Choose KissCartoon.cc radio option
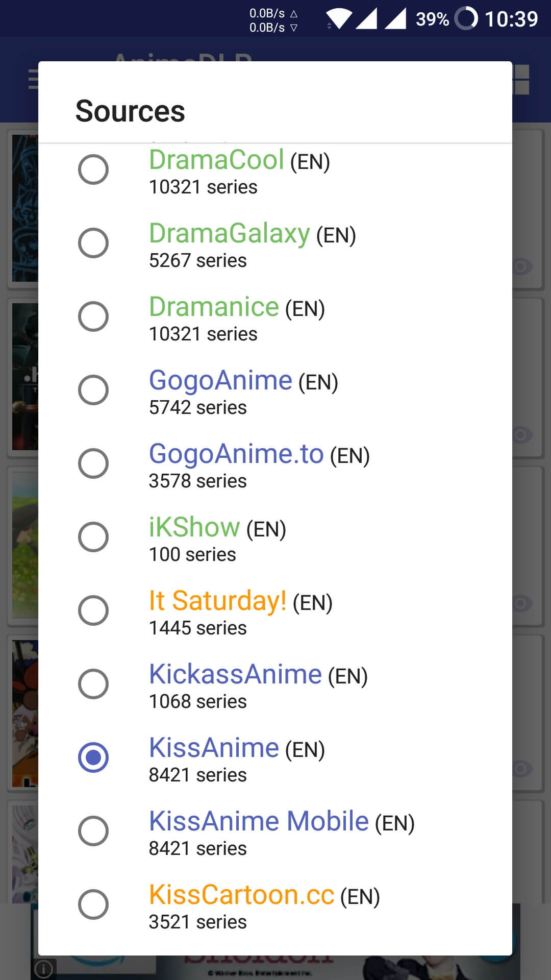The height and width of the screenshot is (980, 551). click(93, 904)
